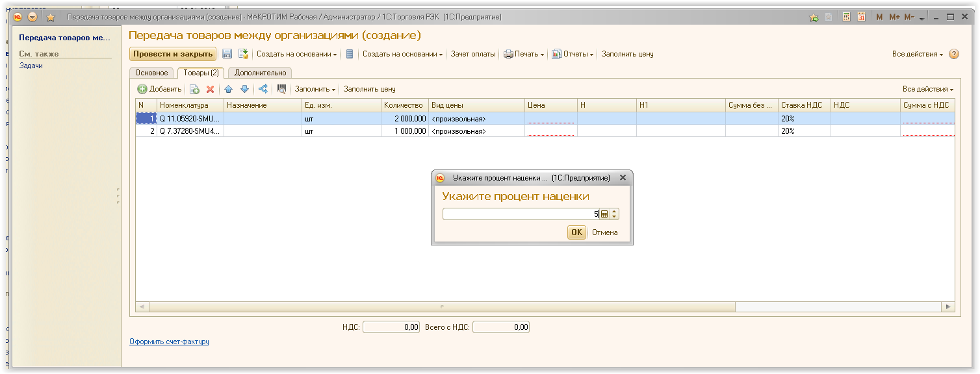980x374 pixels.
Task: Expand the Отчеты dropdown menu
Action: point(573,55)
